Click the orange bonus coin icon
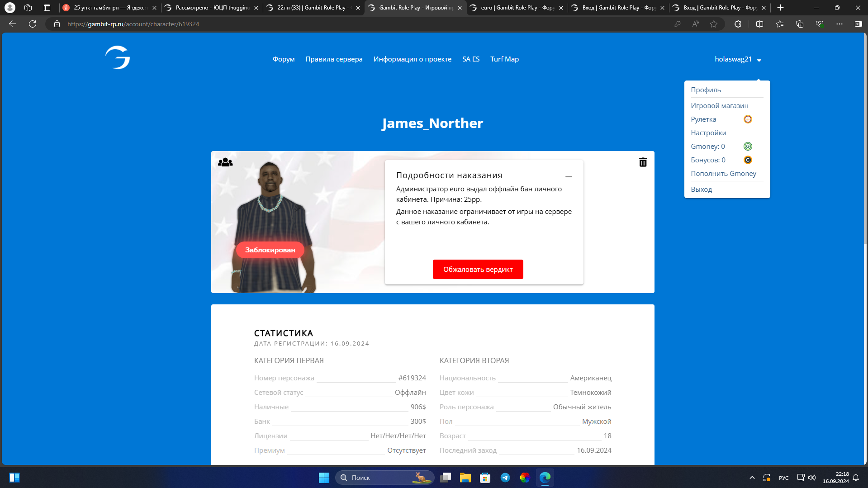868x488 pixels. 748,160
